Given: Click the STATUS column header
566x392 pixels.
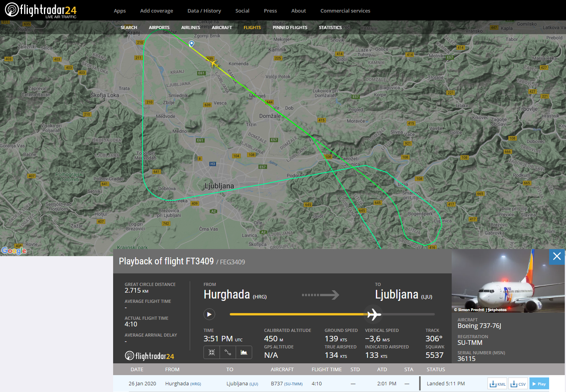Looking at the screenshot, I should coord(436,370).
